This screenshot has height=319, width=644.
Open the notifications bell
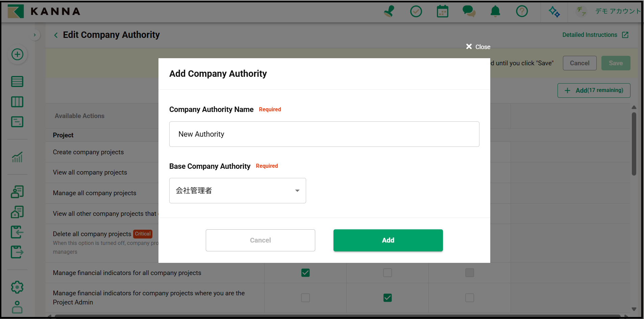point(495,12)
